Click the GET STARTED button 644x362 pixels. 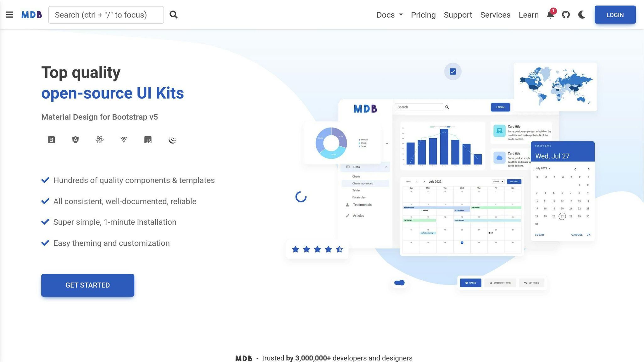point(87,285)
